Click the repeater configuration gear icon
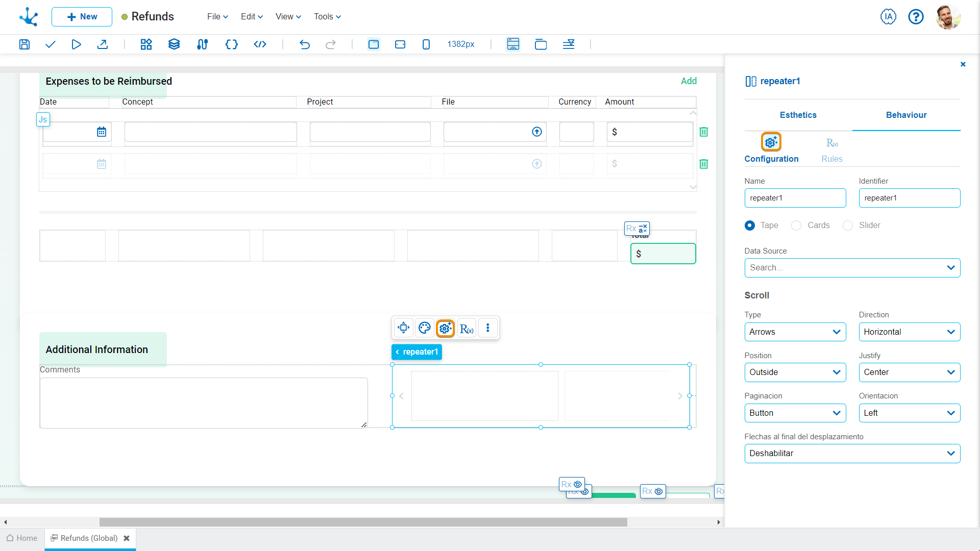Screen dimensions: 980x551 click(445, 328)
